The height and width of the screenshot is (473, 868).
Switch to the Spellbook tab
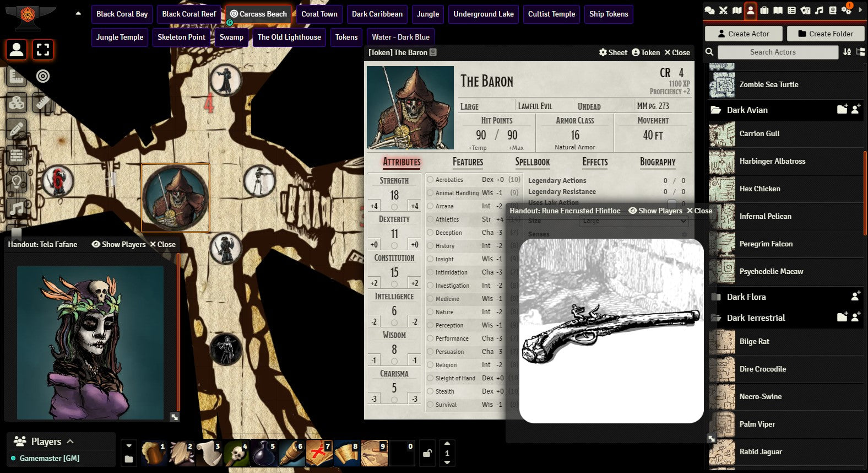pos(532,162)
